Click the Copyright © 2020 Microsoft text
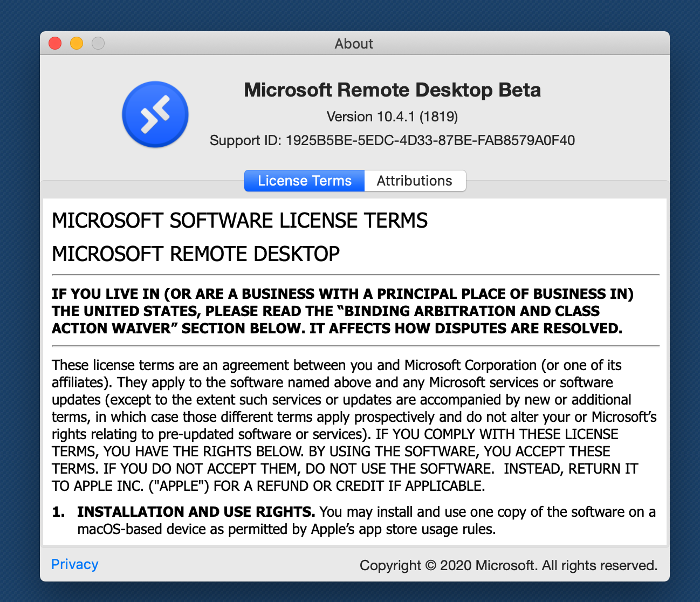The height and width of the screenshot is (602, 700). (x=509, y=565)
